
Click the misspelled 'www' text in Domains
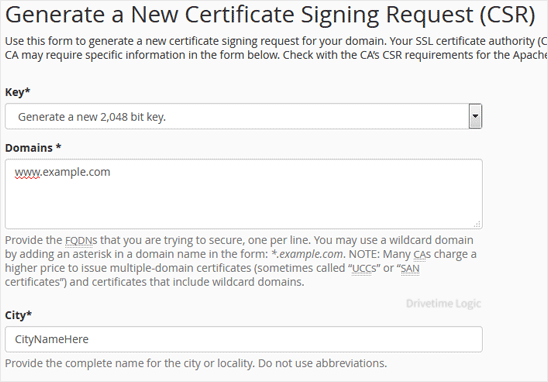tap(27, 172)
